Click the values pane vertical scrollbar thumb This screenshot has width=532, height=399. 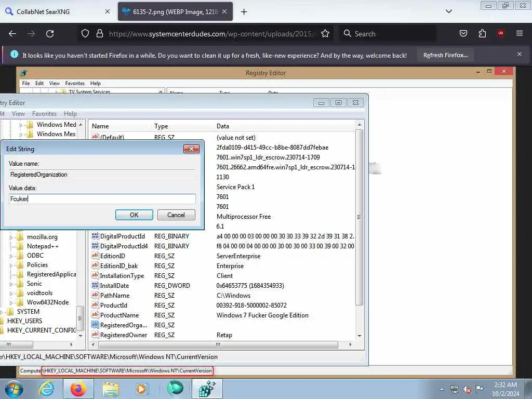(x=360, y=217)
